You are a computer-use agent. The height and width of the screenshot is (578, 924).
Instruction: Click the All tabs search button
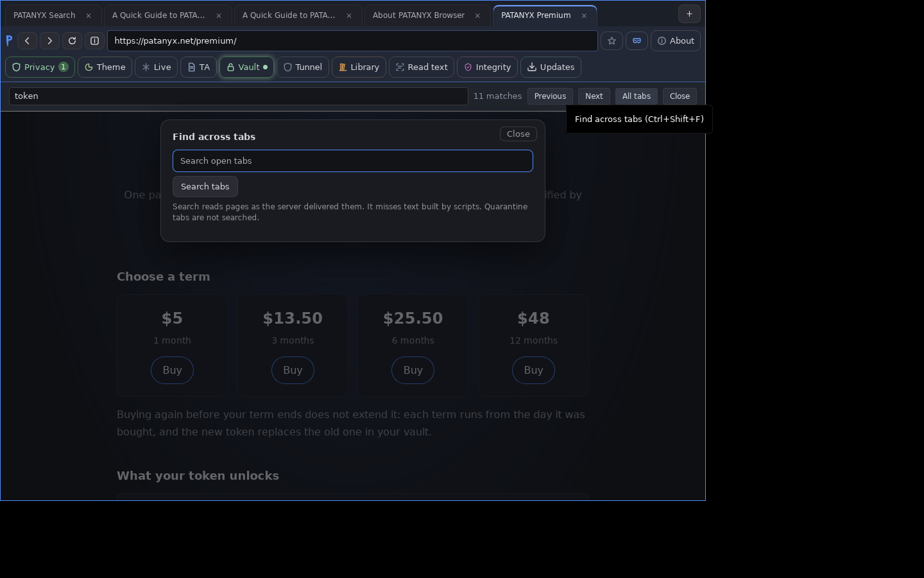pyautogui.click(x=636, y=96)
